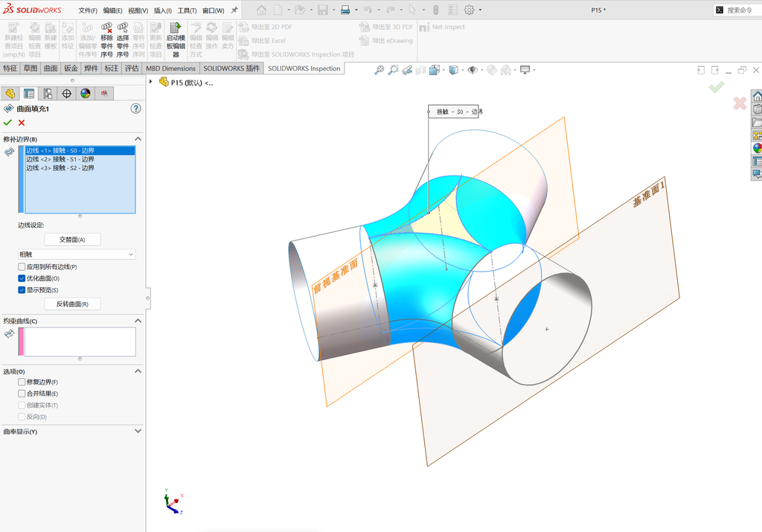
Task: Open the ConfigurationManager tab icon
Action: tap(48, 93)
